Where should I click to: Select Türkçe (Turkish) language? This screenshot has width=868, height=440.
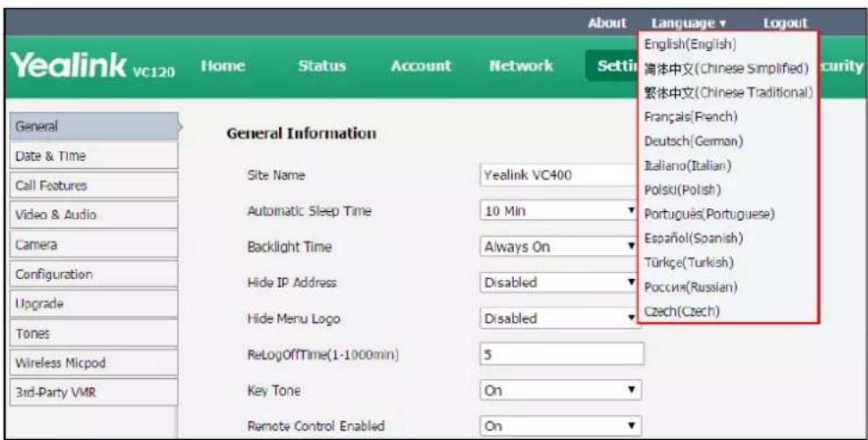688,263
